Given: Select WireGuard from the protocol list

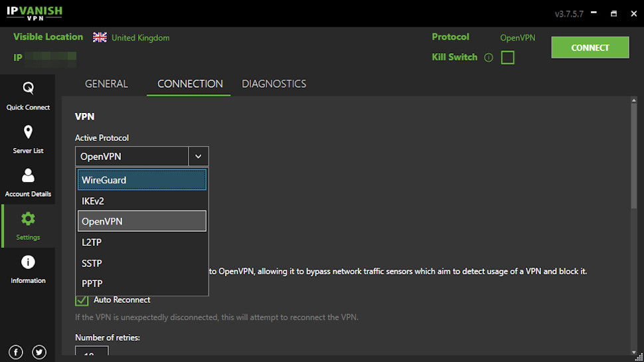Looking at the screenshot, I should click(142, 180).
